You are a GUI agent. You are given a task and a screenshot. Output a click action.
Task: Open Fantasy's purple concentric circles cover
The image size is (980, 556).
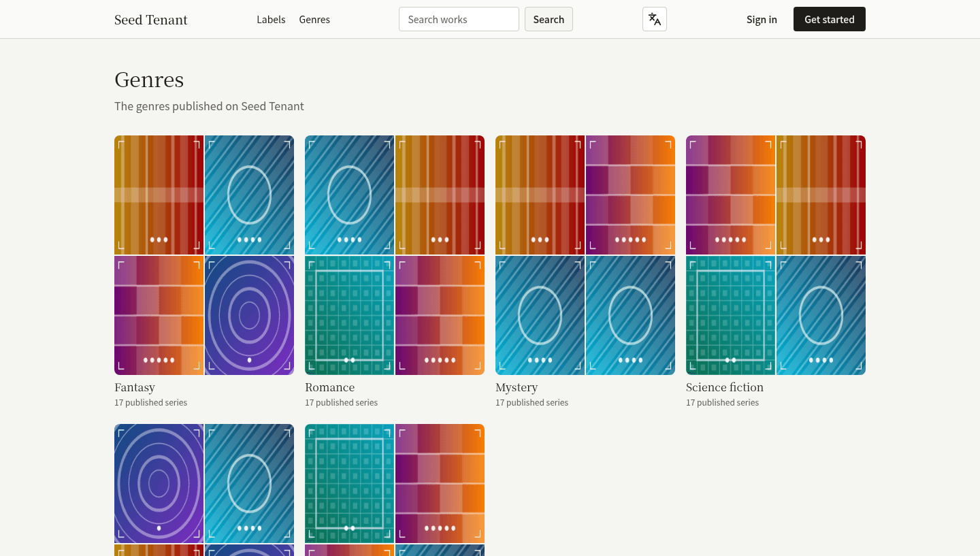[x=249, y=315]
